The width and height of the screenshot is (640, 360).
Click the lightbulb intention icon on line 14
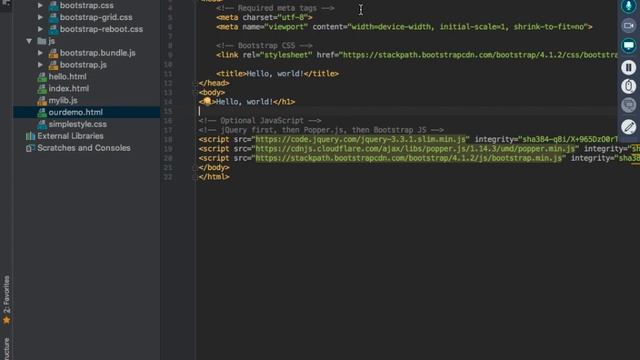[207, 101]
